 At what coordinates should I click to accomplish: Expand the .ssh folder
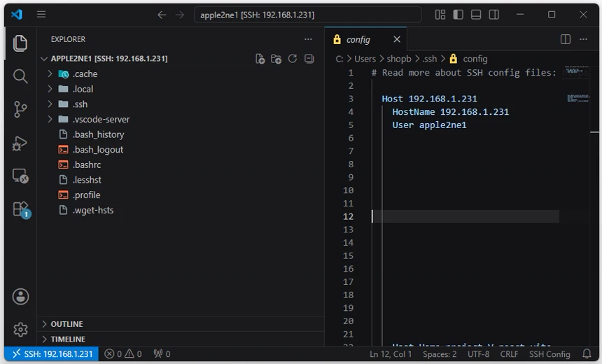coord(50,104)
